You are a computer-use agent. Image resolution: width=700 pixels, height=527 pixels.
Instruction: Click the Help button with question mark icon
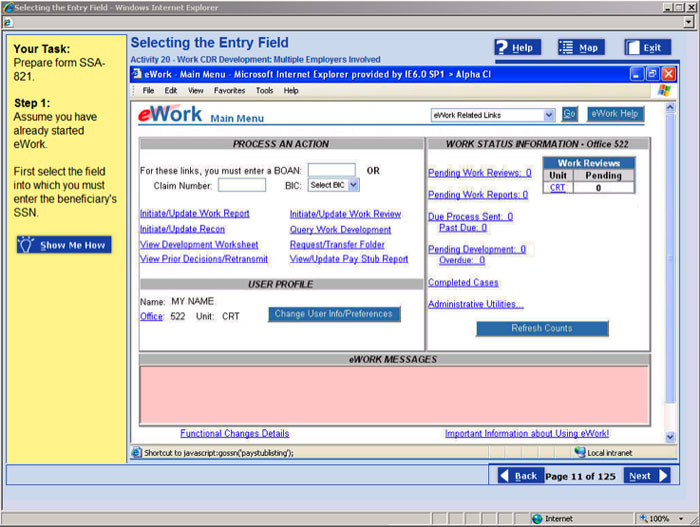tap(518, 47)
